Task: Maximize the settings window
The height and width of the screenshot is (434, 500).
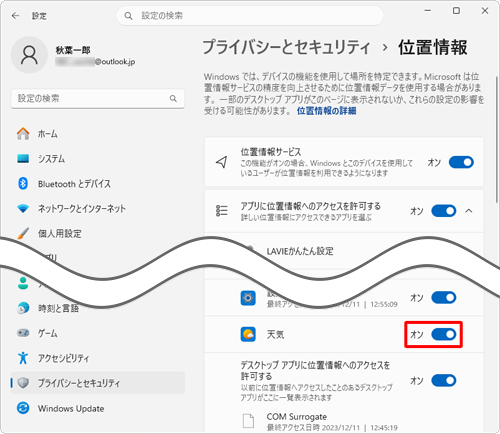Action: (456, 11)
